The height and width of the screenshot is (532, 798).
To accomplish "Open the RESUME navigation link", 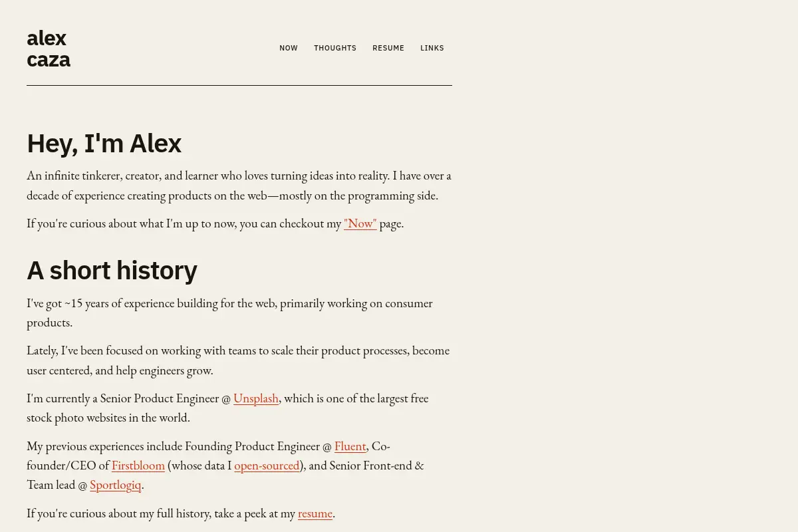I will [x=388, y=48].
